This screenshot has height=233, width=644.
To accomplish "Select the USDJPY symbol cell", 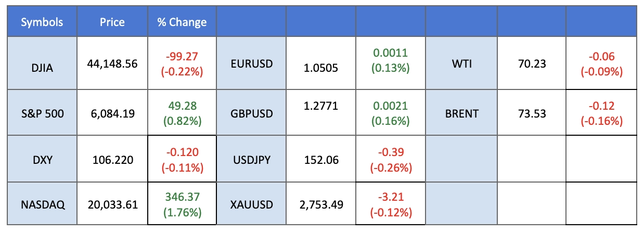I will [251, 160].
